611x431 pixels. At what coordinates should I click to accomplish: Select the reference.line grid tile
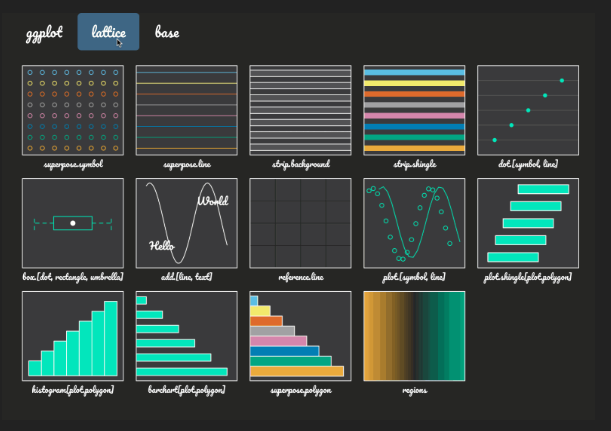tap(300, 223)
